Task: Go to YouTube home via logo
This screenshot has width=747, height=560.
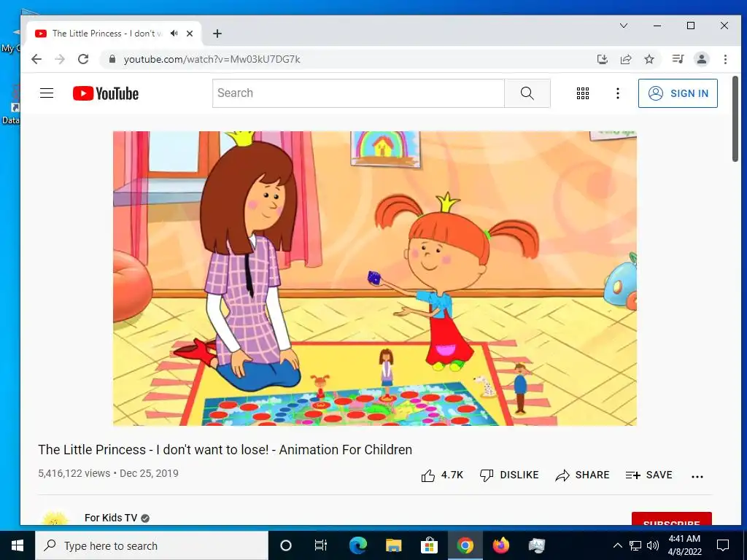Action: [106, 93]
